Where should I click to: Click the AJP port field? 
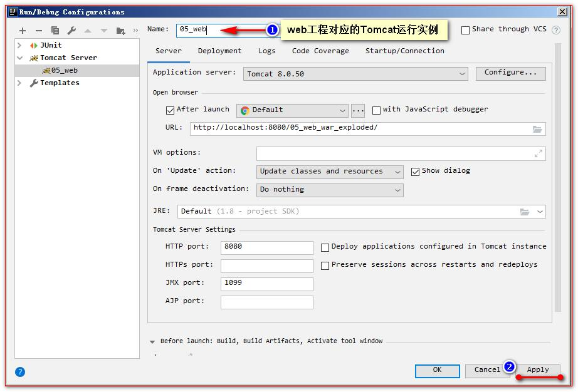coord(267,302)
